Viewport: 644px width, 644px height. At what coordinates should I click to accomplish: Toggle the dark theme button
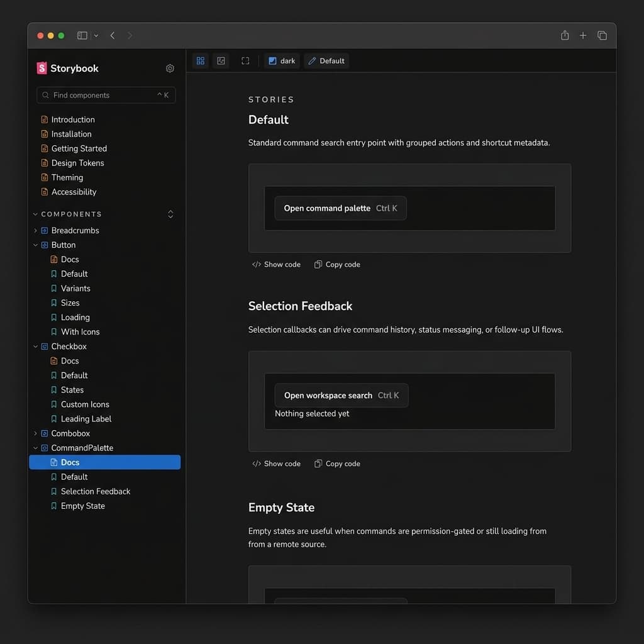282,61
